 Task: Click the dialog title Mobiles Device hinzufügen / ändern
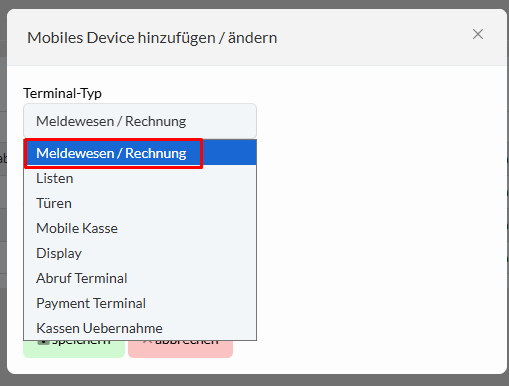tap(152, 37)
